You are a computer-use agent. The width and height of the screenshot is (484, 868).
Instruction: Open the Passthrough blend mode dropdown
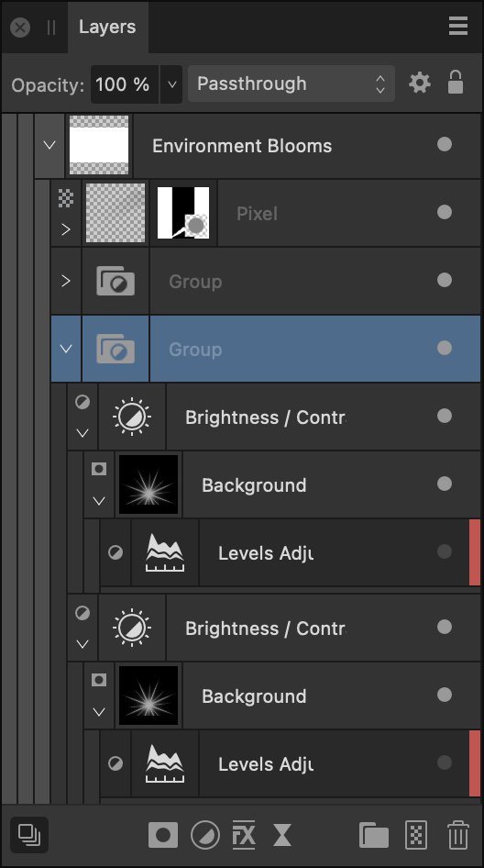click(291, 83)
